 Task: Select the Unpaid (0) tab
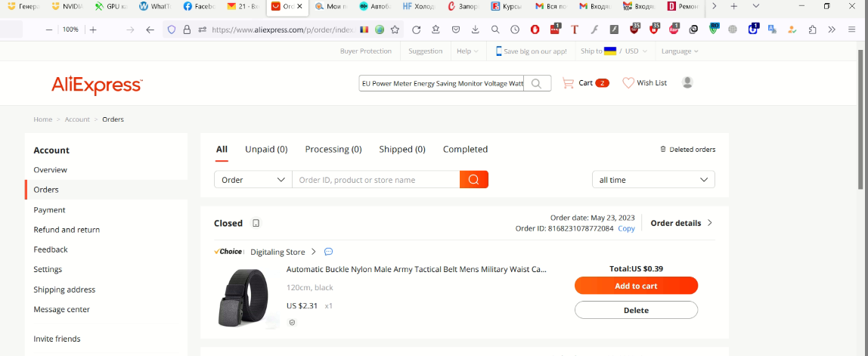tap(266, 150)
